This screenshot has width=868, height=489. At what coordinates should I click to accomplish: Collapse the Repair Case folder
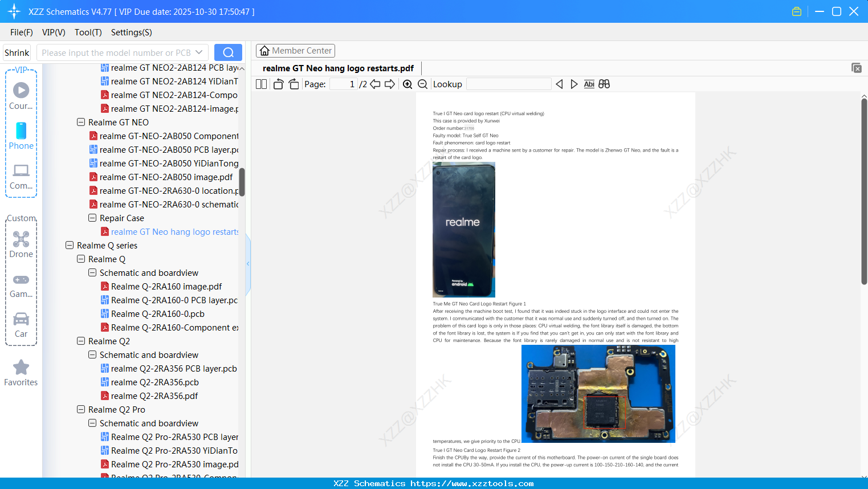click(x=92, y=218)
